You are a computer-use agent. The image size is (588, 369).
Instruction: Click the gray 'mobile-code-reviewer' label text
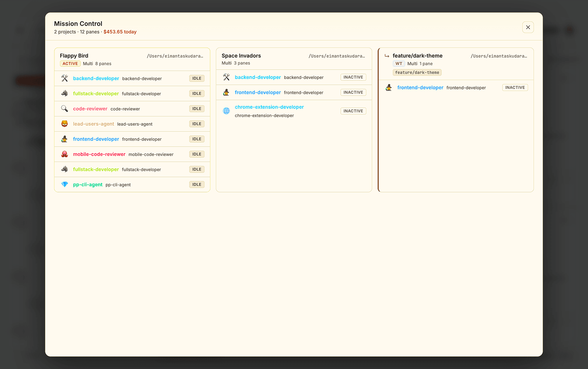[151, 154]
